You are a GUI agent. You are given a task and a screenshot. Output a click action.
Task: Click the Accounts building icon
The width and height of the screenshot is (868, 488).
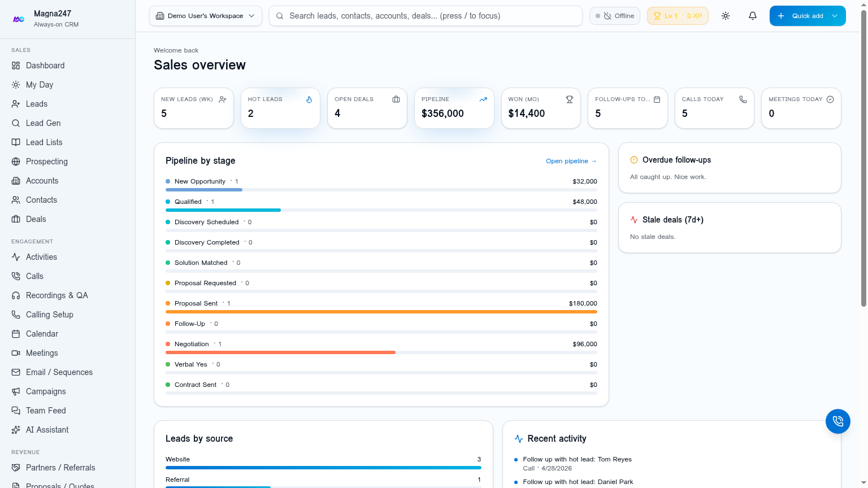tap(16, 181)
